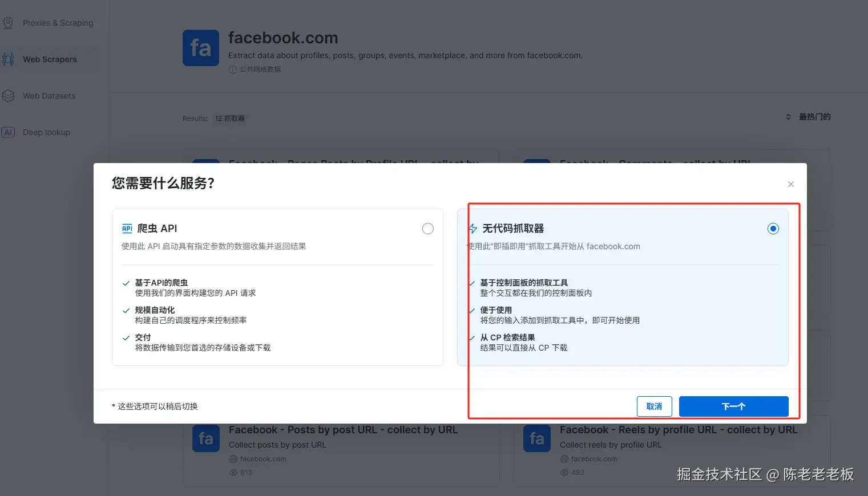868x496 pixels.
Task: Click the sort arrows beside 最热门的
Action: [x=788, y=116]
